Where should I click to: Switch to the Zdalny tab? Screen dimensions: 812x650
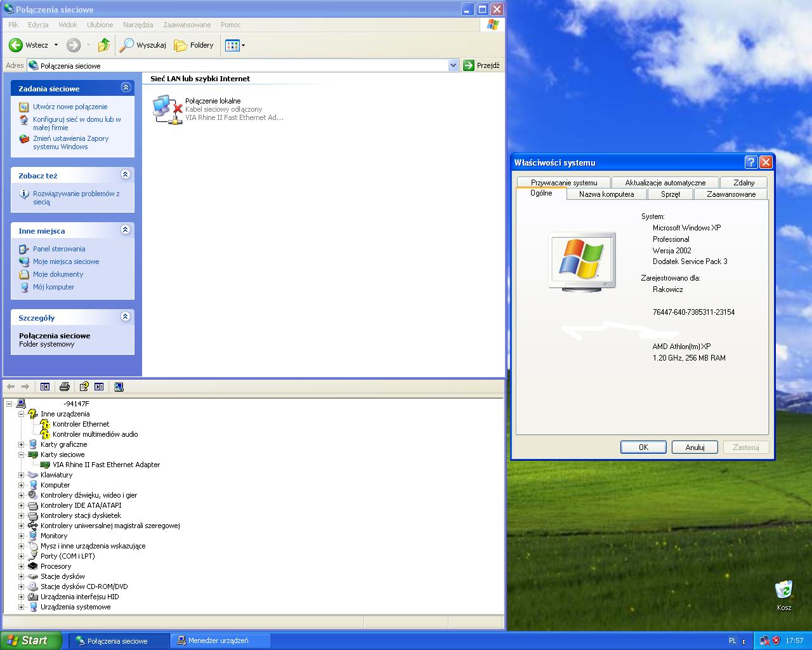click(744, 182)
